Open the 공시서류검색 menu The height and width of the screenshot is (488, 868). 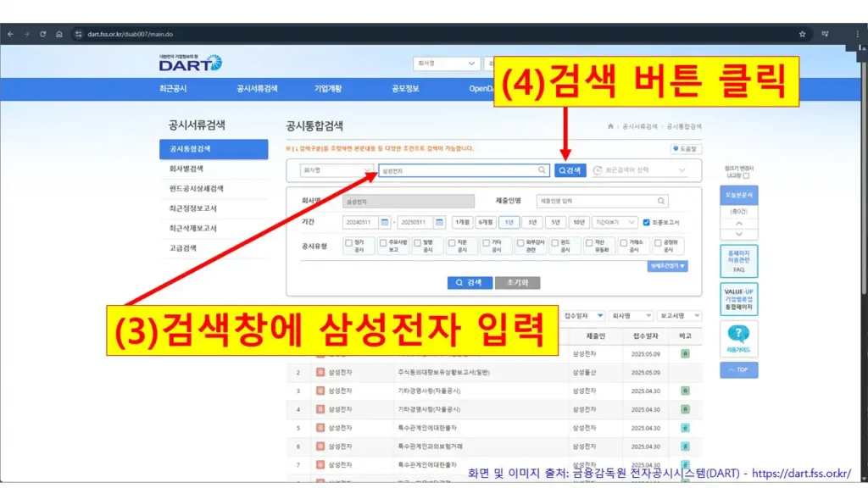257,88
